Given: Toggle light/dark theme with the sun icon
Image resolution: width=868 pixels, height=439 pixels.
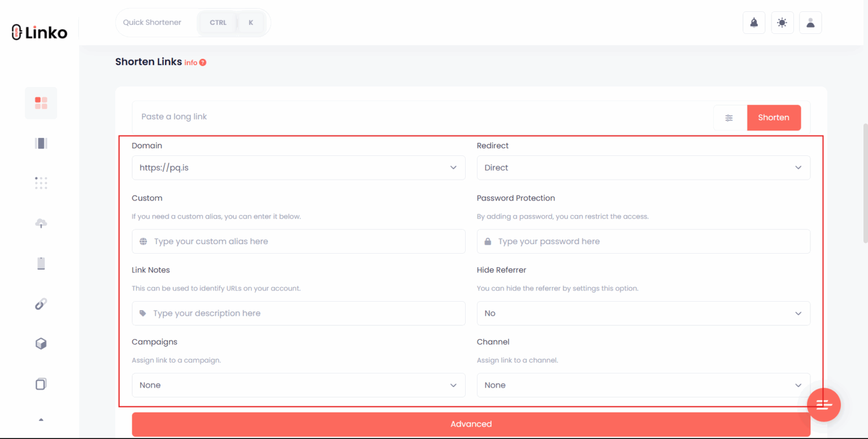Looking at the screenshot, I should click(782, 23).
